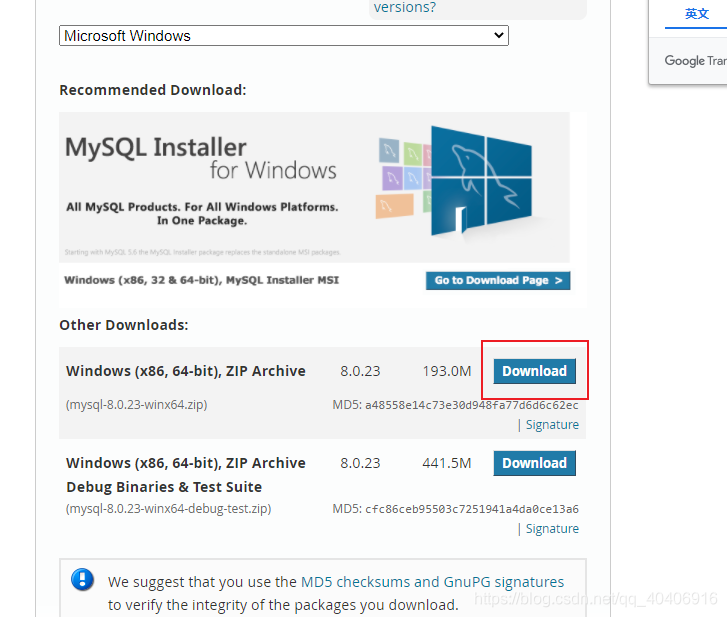This screenshot has height=617, width=727.
Task: Click 'Windows (x86, 32 & 64-bit), MySQL Installer MSI' text
Action: point(202,280)
